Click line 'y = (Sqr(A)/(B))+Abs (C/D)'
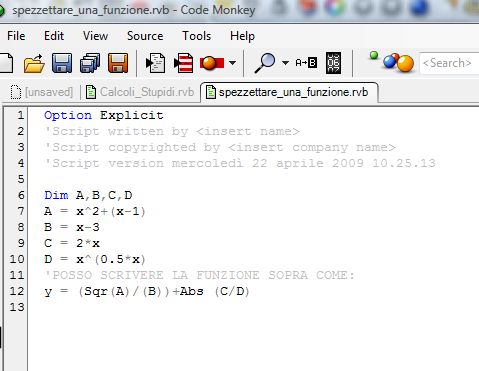Viewport: 479px width, 371px height. 147,291
